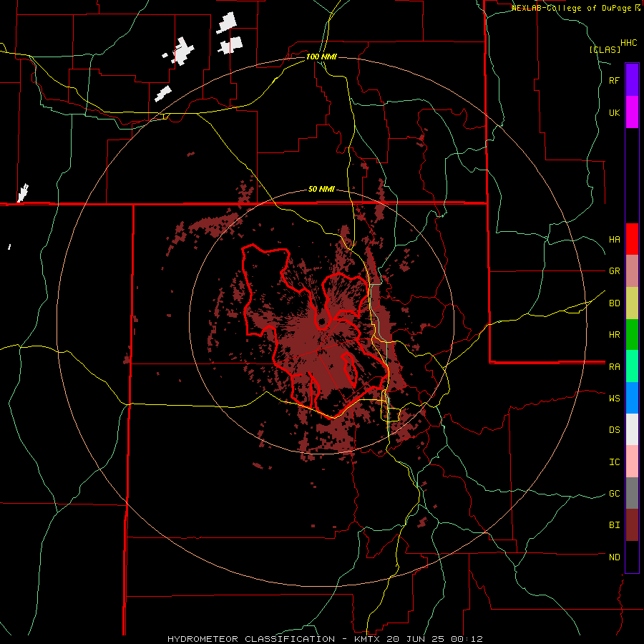The image size is (644, 644).
Task: Click the '20 JUN 25' date text
Action: 414,639
